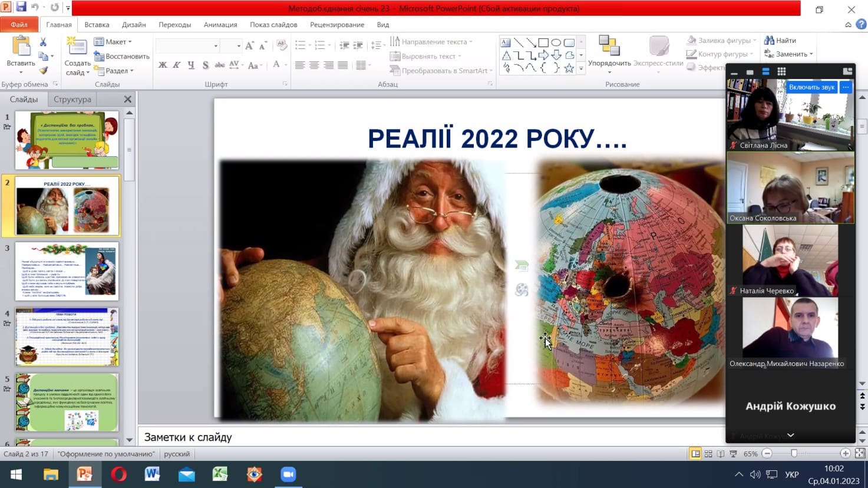Pick the isosceles triangle shape

[506, 55]
